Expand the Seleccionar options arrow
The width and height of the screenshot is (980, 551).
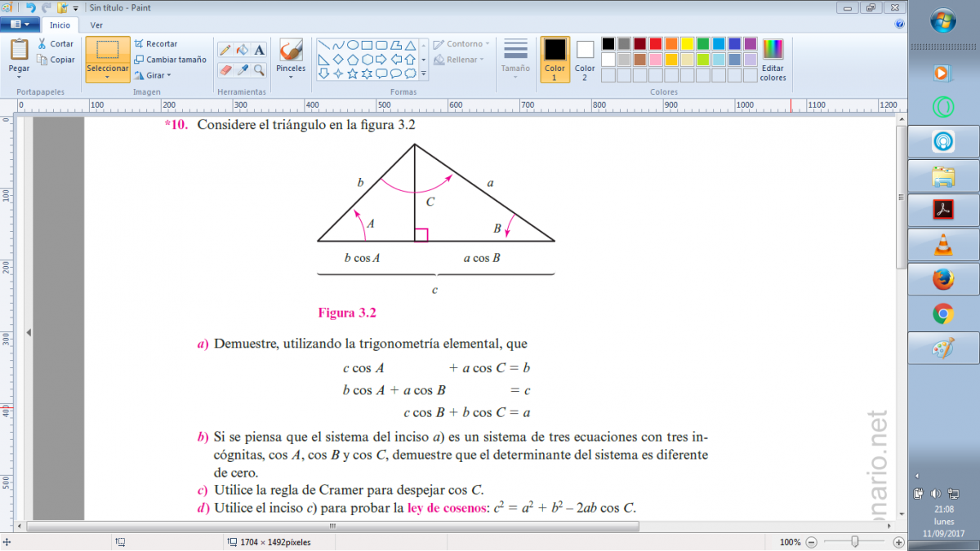[108, 78]
